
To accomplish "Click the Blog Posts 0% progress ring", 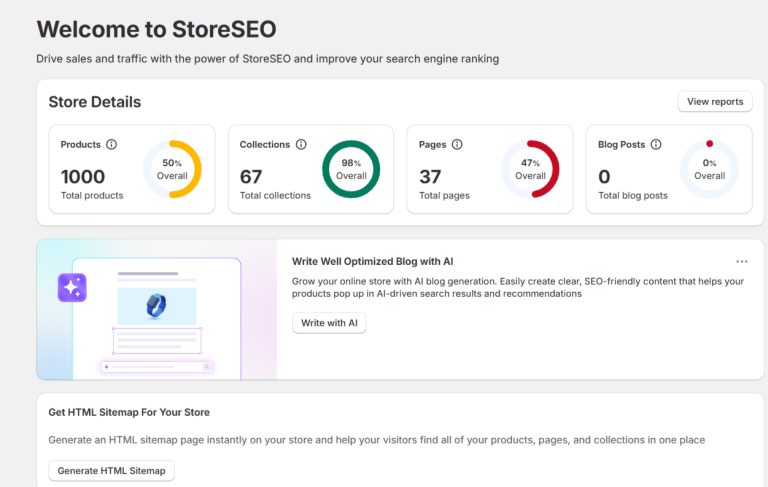I will pyautogui.click(x=709, y=169).
